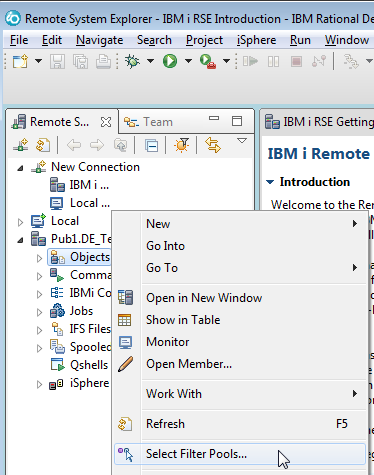Expand the Commands subsystem
This screenshot has width=374, height=475.
(39, 276)
